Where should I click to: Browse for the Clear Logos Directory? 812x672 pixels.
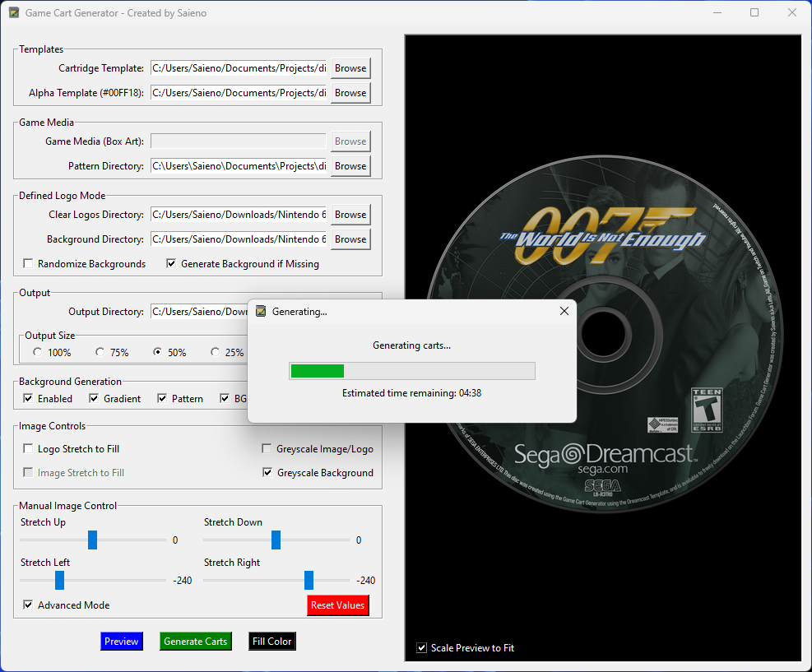(350, 215)
